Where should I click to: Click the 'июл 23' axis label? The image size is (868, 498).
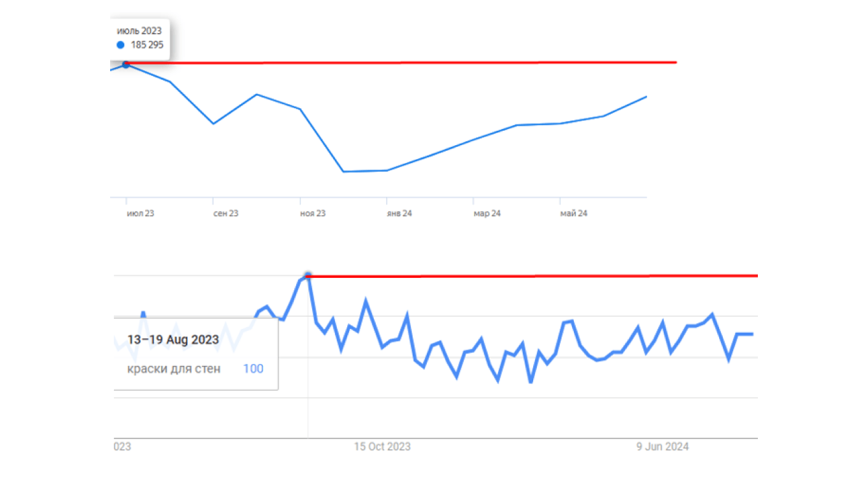[141, 213]
